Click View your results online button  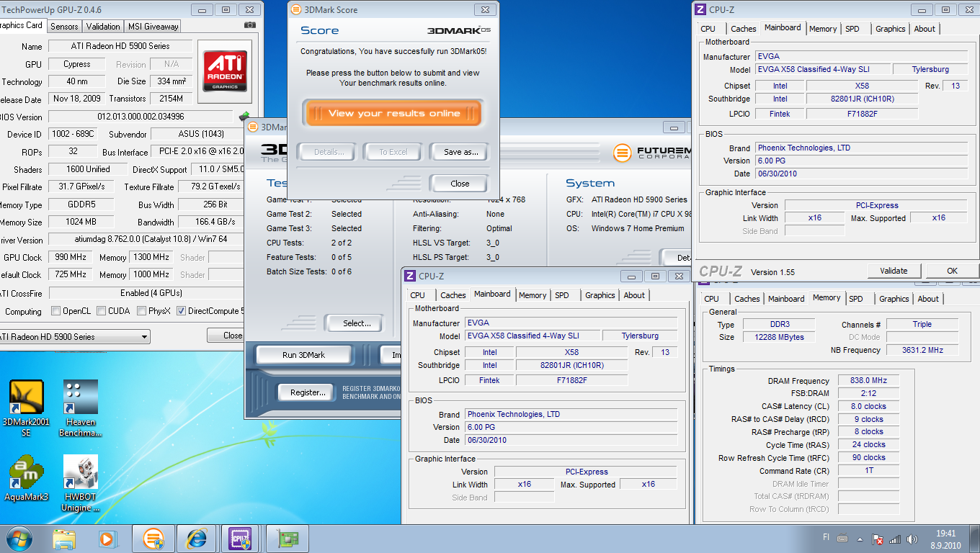(393, 113)
